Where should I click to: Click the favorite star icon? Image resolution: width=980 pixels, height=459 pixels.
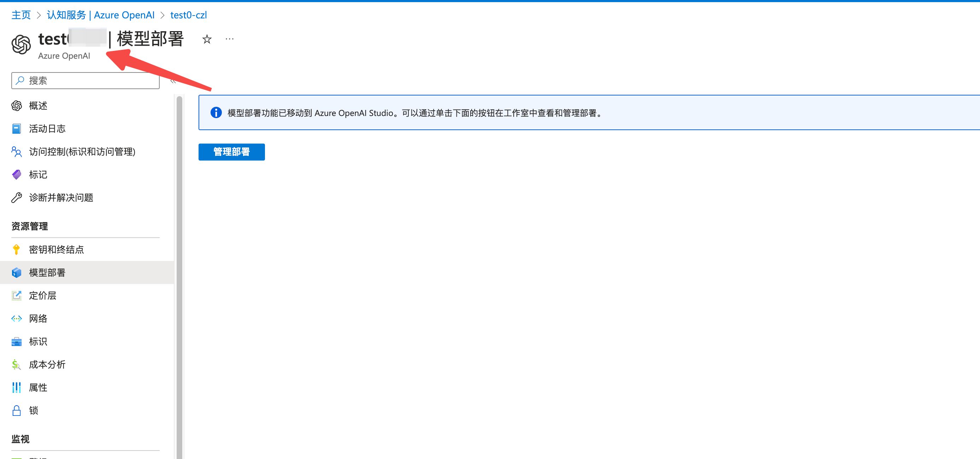point(207,39)
